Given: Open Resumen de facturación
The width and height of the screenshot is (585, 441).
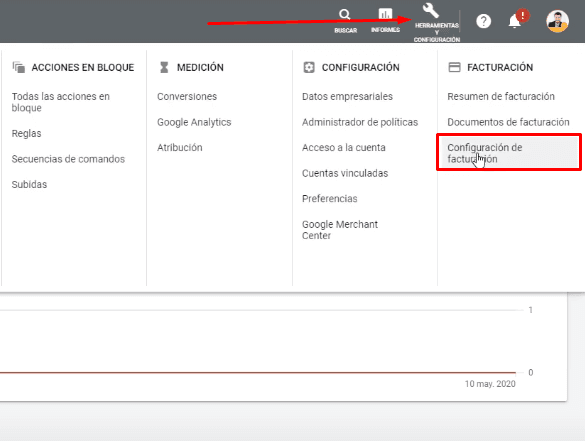Looking at the screenshot, I should (501, 96).
